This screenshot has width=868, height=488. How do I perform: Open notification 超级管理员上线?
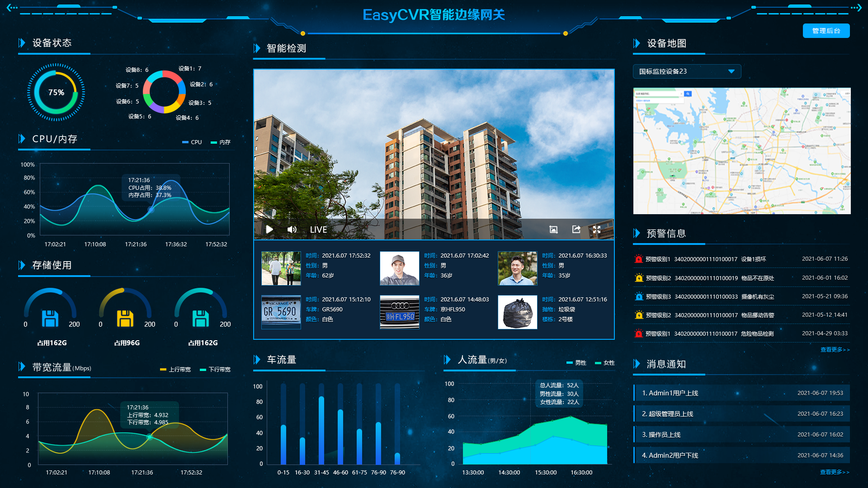741,414
